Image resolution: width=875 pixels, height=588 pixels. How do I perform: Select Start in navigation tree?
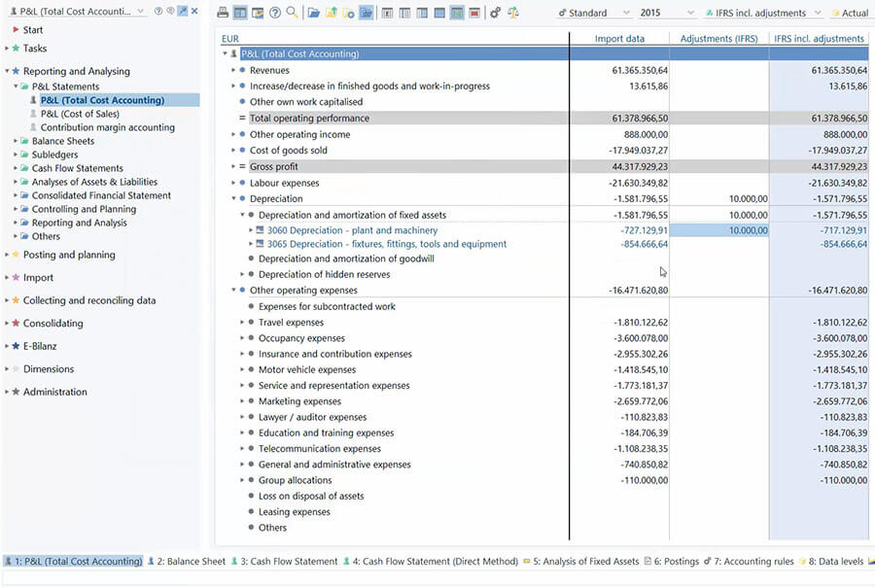click(33, 29)
